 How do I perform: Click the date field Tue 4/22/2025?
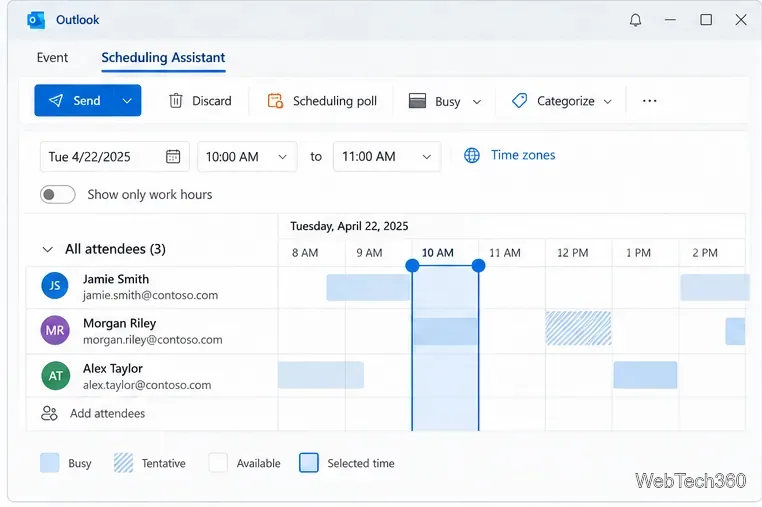[x=114, y=157]
